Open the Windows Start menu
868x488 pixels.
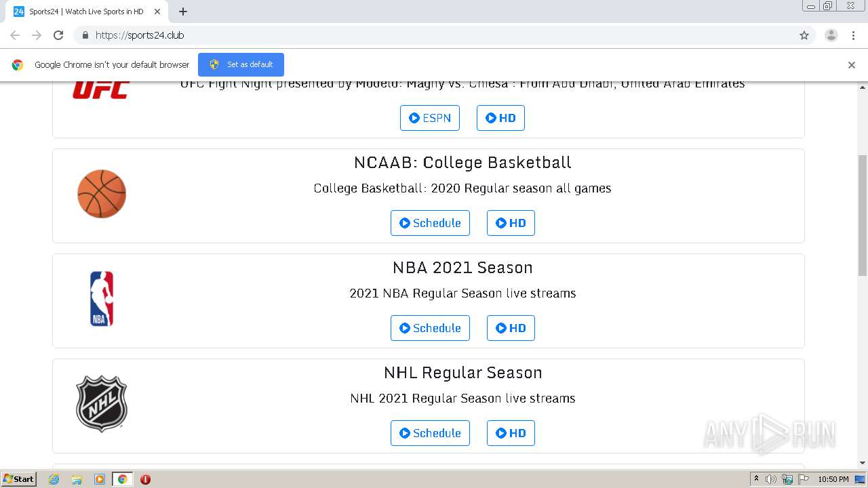click(x=19, y=479)
